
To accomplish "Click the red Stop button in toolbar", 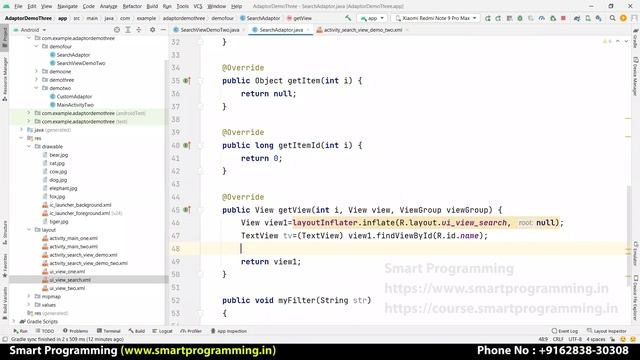I will tap(563, 18).
